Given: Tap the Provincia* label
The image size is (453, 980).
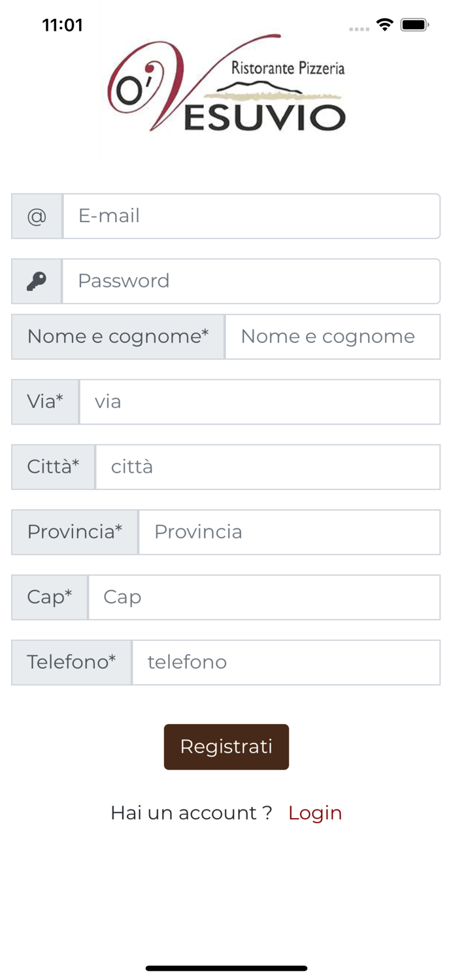Looking at the screenshot, I should pyautogui.click(x=75, y=532).
